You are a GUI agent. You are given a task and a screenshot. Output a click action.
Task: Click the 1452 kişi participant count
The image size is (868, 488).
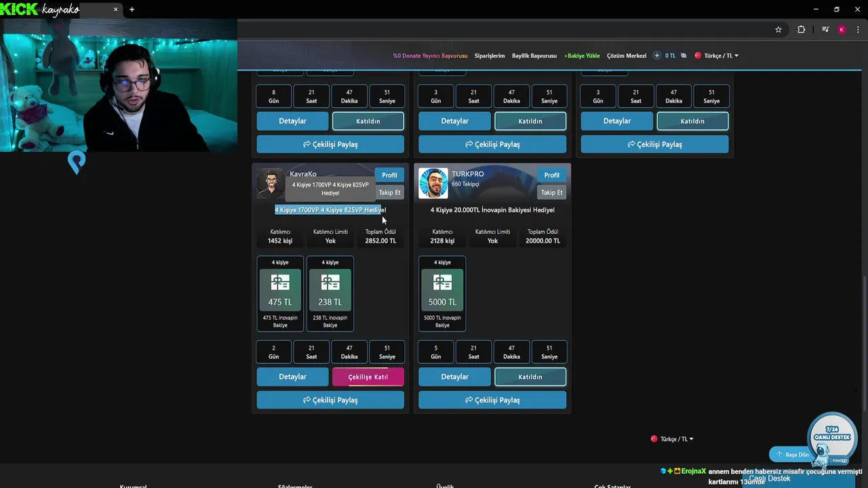(x=280, y=241)
